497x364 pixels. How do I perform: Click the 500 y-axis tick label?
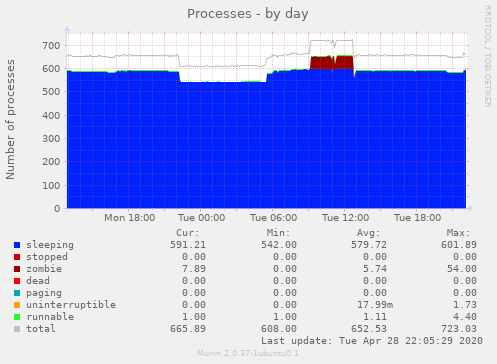(x=51, y=92)
